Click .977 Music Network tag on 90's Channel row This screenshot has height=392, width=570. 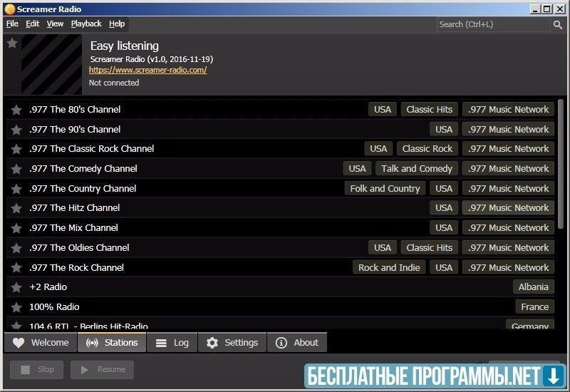click(508, 130)
